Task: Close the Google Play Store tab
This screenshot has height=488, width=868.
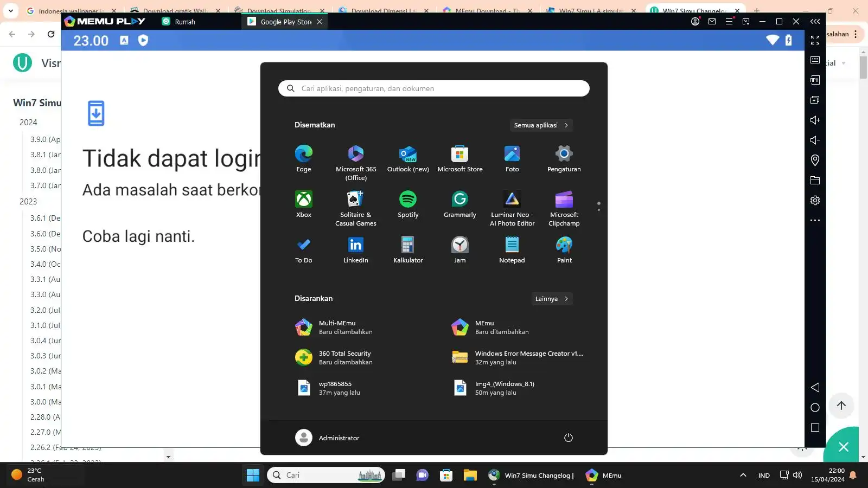Action: point(320,22)
